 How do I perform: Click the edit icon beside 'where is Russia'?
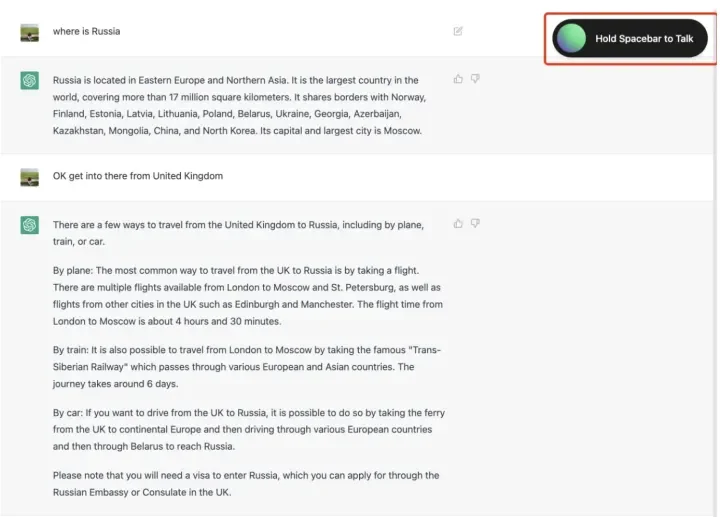click(458, 31)
